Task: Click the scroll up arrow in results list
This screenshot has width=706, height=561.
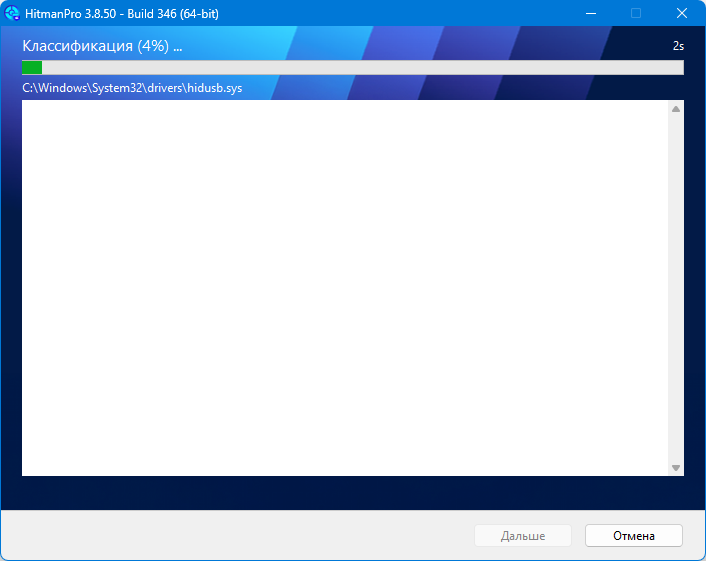Action: point(676,109)
